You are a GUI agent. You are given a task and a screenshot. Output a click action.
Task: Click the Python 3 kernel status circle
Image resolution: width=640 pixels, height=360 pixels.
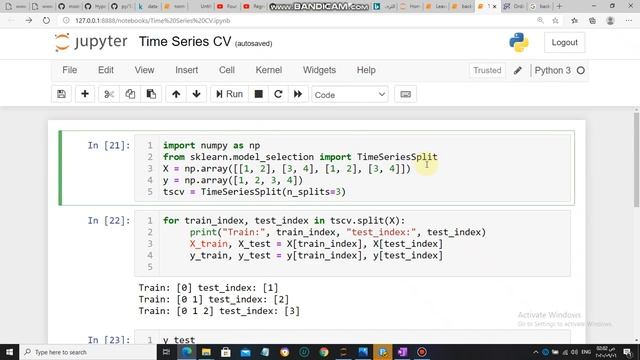pos(580,70)
